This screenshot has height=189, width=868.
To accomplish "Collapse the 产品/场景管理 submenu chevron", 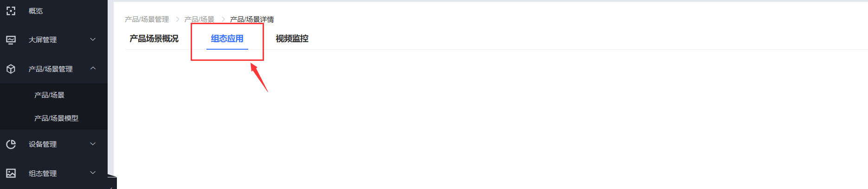I will pos(93,68).
